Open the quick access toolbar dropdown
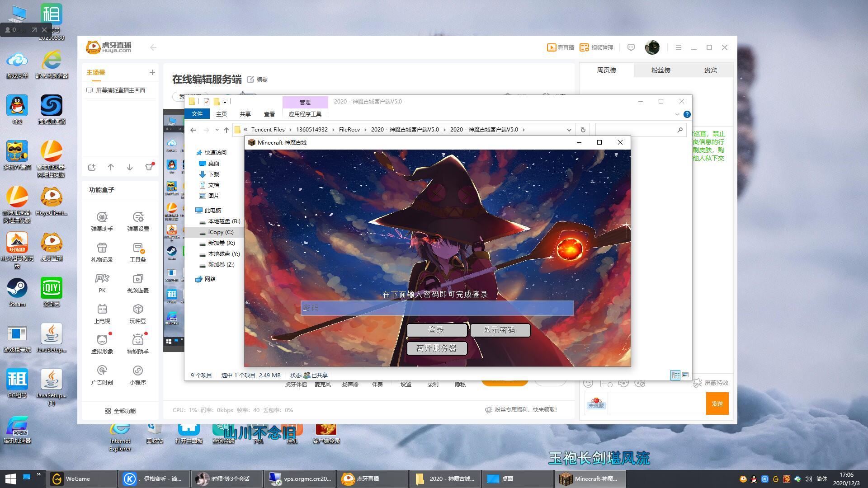The image size is (868, 488). point(225,102)
